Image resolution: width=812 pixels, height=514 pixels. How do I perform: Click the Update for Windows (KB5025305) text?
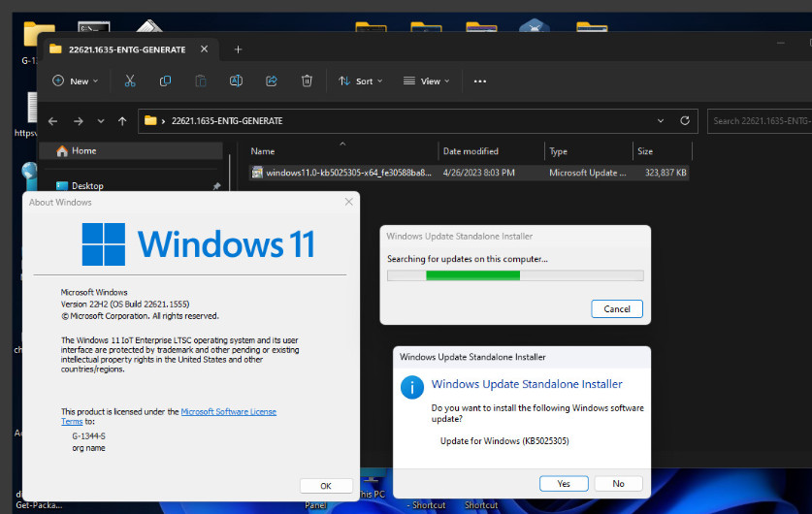click(504, 441)
